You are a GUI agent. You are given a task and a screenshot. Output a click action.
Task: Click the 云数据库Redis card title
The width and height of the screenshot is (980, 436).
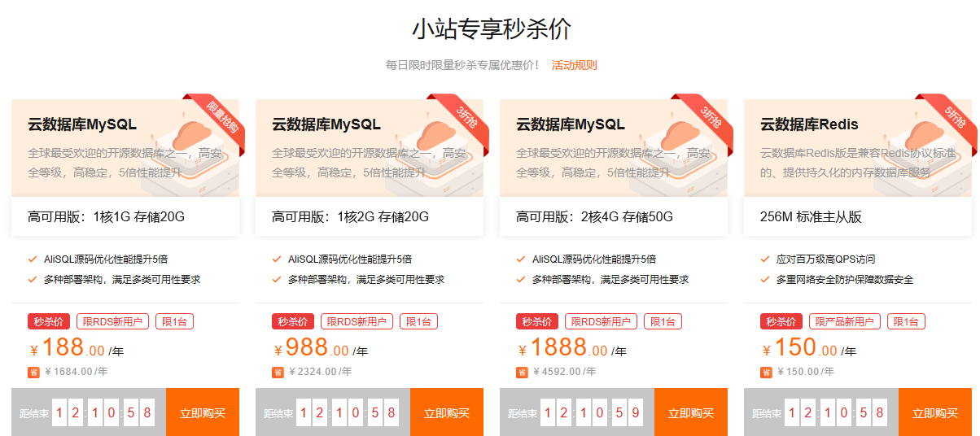click(x=809, y=124)
